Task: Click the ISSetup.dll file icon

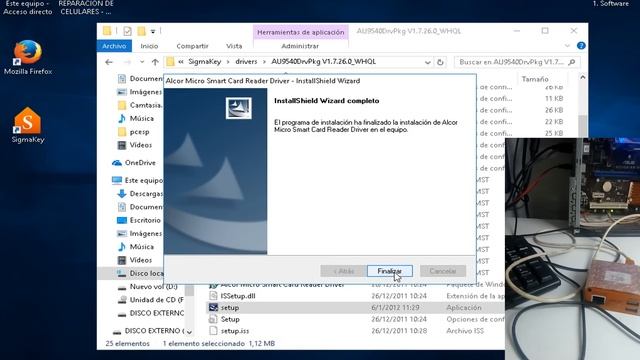Action: pyautogui.click(x=213, y=296)
